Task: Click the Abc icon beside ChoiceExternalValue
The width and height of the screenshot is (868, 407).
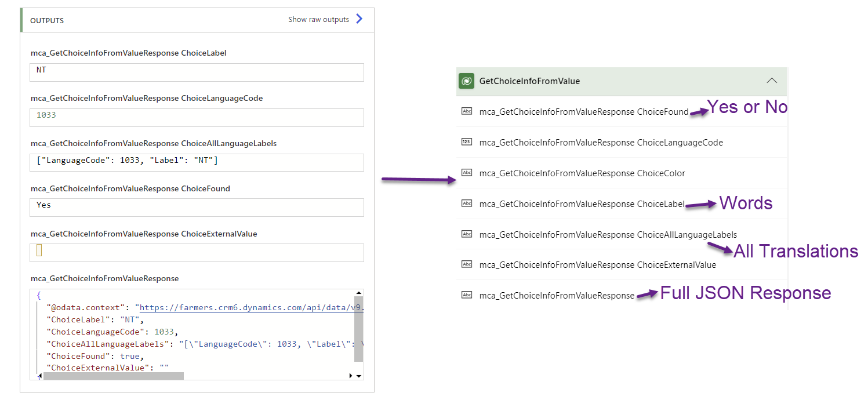Action: pos(467,264)
